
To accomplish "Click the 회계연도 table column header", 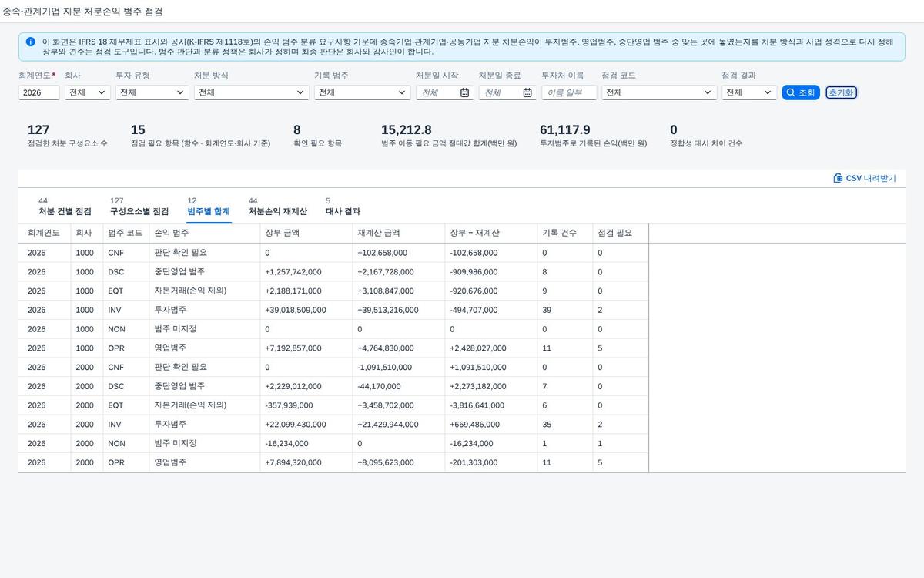I will pyautogui.click(x=45, y=233).
